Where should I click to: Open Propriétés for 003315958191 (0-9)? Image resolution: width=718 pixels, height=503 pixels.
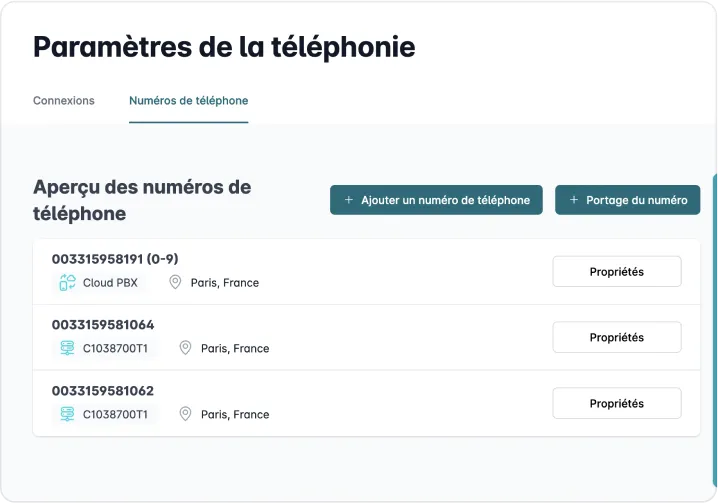616,272
